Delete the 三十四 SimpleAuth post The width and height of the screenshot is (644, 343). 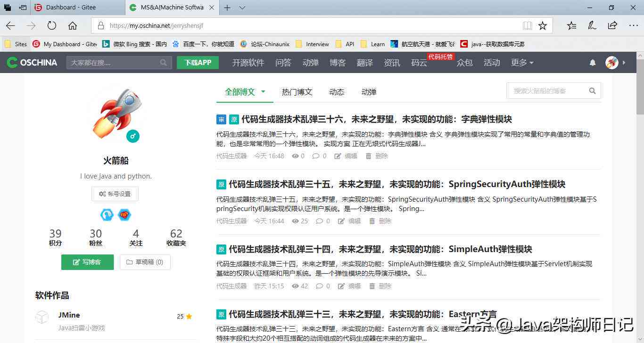380,286
